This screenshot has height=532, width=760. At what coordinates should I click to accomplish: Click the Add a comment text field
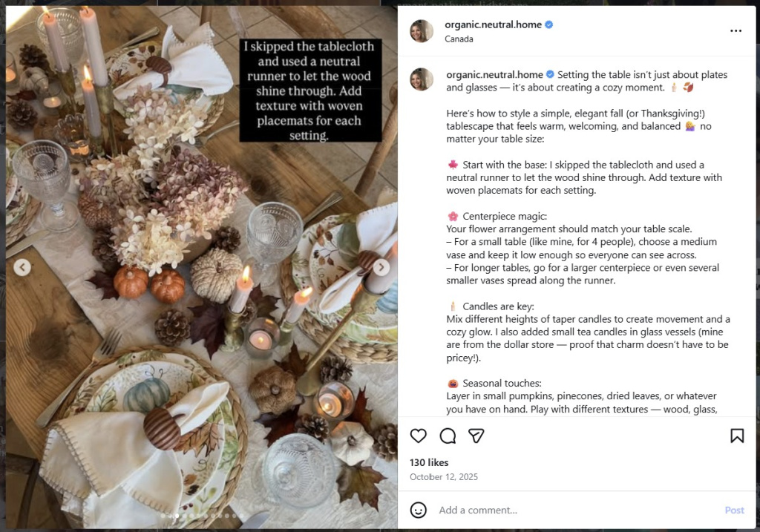(x=571, y=510)
